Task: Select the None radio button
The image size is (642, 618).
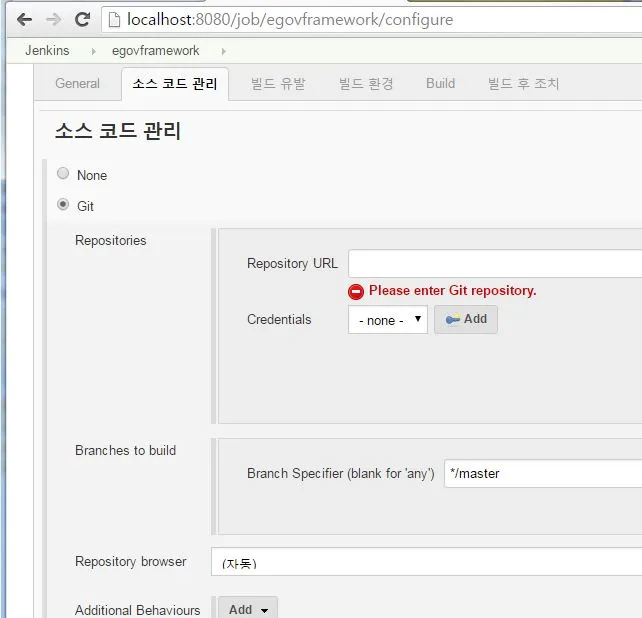Action: coord(63,173)
